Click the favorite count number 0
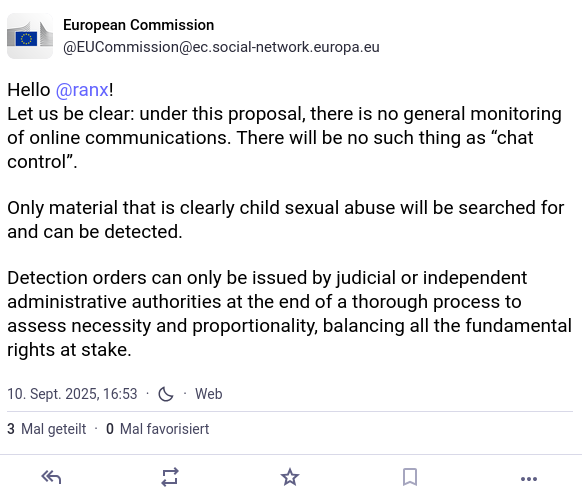 click(110, 429)
